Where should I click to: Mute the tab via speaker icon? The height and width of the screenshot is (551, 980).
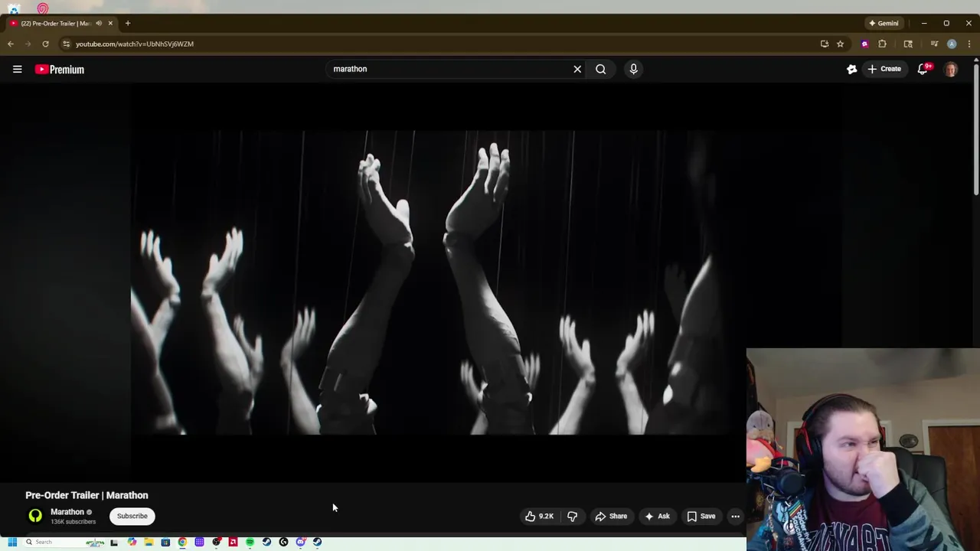coord(99,23)
